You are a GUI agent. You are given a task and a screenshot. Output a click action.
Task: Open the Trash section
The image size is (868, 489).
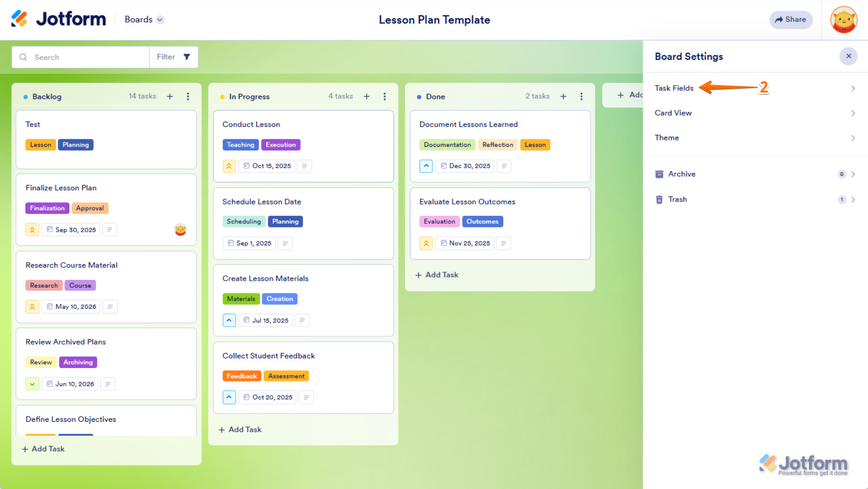[x=678, y=199]
